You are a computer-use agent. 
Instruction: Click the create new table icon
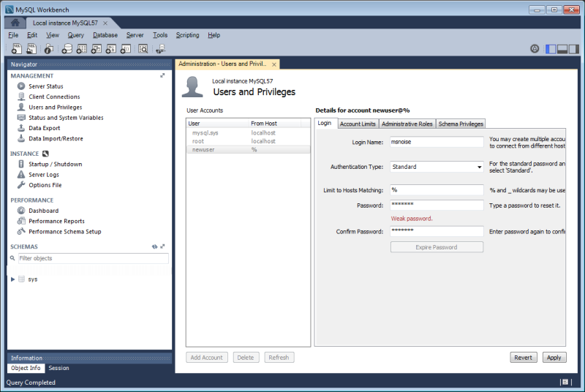click(82, 48)
